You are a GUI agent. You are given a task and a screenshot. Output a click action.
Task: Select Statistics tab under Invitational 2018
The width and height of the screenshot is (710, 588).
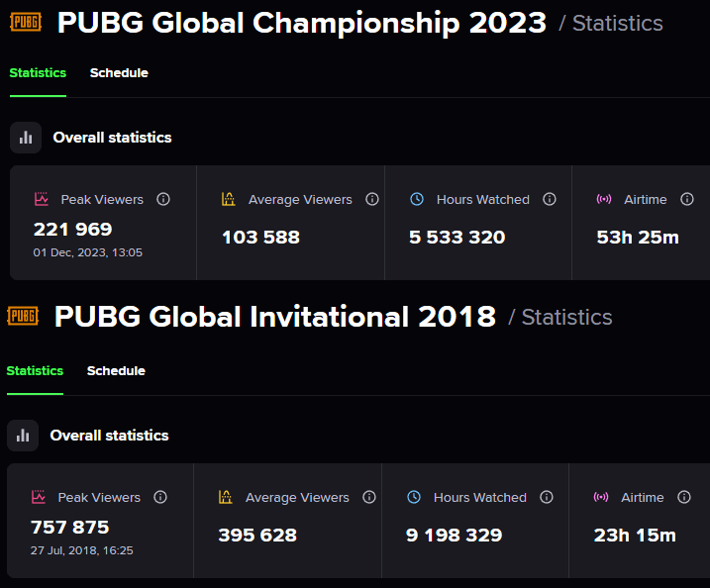35,371
